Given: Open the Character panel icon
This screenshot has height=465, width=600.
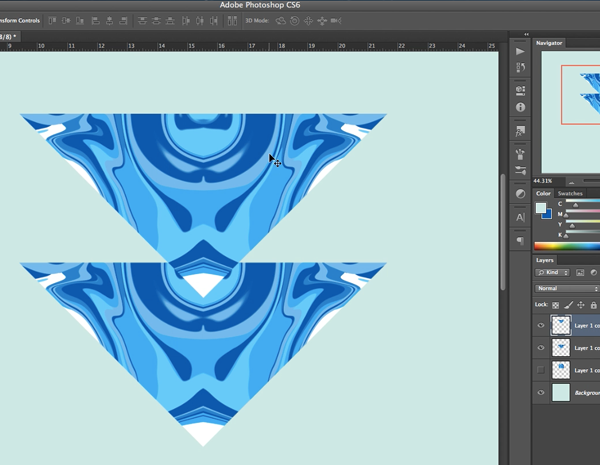Looking at the screenshot, I should 520,217.
